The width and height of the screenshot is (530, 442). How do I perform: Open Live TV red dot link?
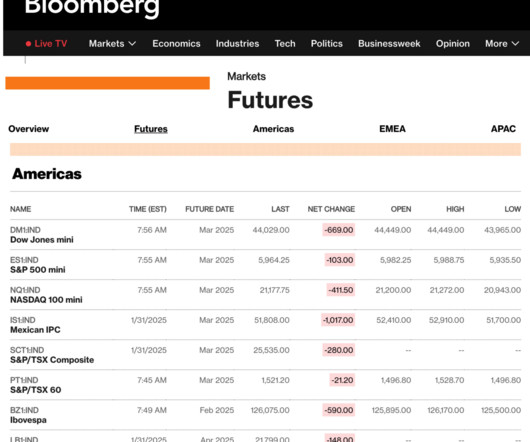pos(46,44)
